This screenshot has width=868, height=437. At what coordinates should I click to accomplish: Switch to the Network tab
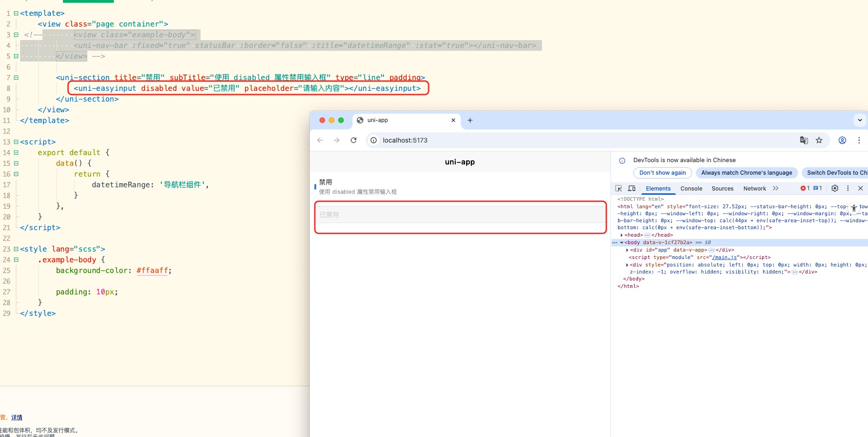[754, 189]
